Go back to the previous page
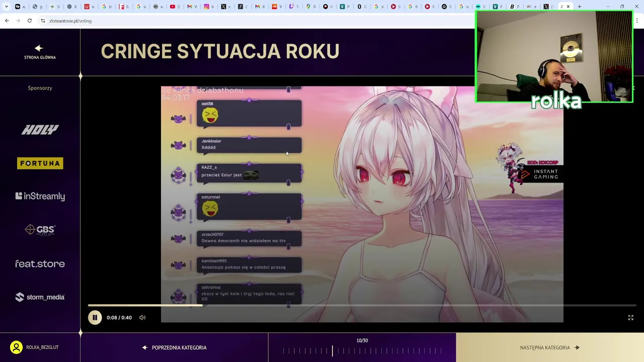The width and height of the screenshot is (644, 362). pyautogui.click(x=7, y=21)
